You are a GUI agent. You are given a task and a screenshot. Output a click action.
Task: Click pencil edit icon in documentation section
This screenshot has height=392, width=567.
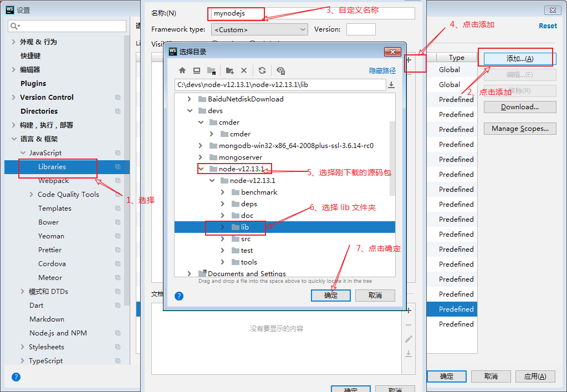coord(408,339)
